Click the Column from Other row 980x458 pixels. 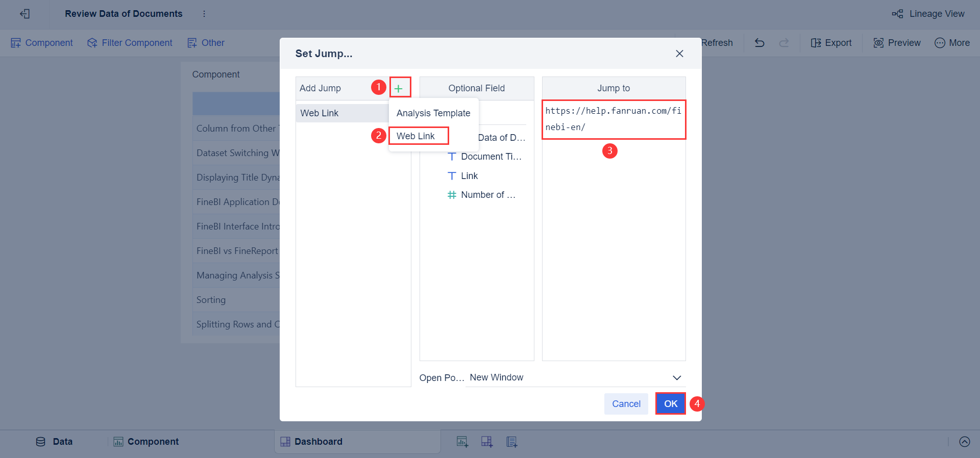point(236,129)
